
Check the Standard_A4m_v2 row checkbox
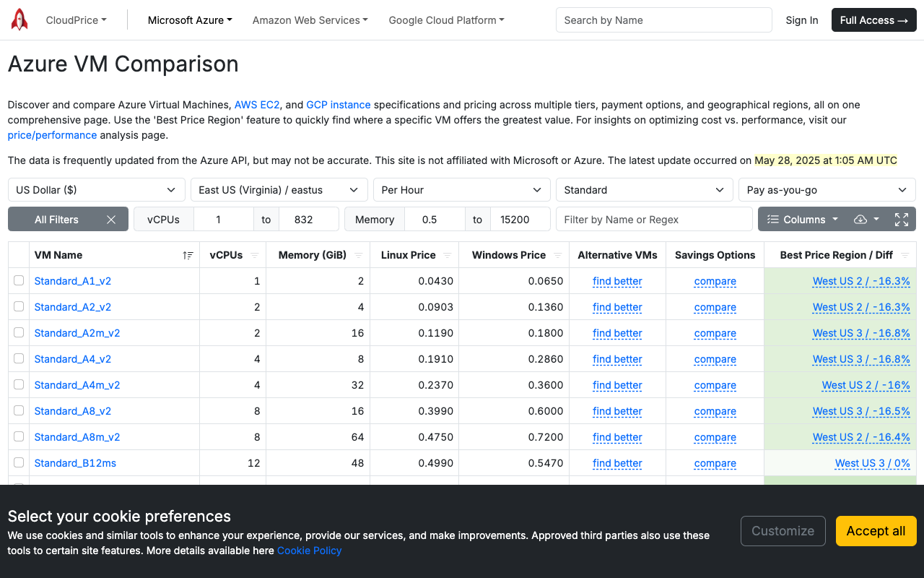click(x=19, y=384)
